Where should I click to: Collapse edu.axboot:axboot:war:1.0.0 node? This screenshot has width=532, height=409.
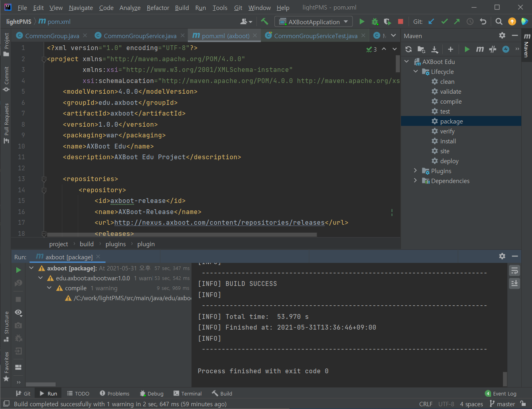[40, 278]
